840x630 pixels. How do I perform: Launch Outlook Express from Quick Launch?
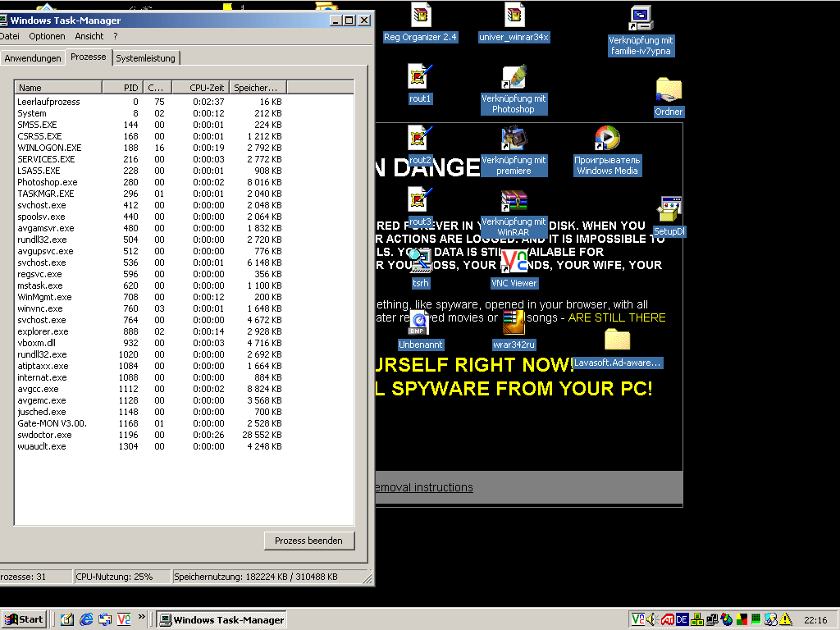[105, 619]
